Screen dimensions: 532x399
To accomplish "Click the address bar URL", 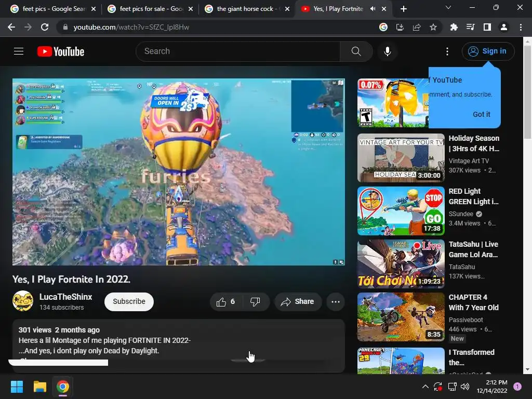I will pyautogui.click(x=131, y=27).
